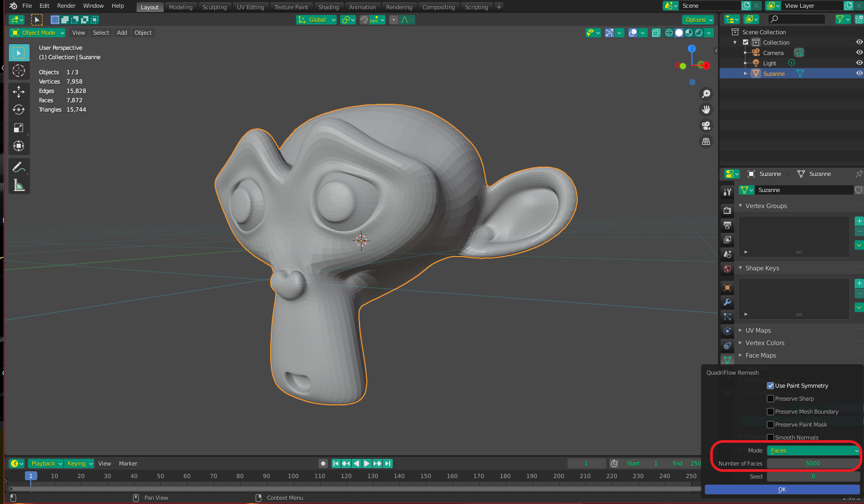Collapse the Vertex Groups panel
Viewport: 864px width, 504px height.
766,206
